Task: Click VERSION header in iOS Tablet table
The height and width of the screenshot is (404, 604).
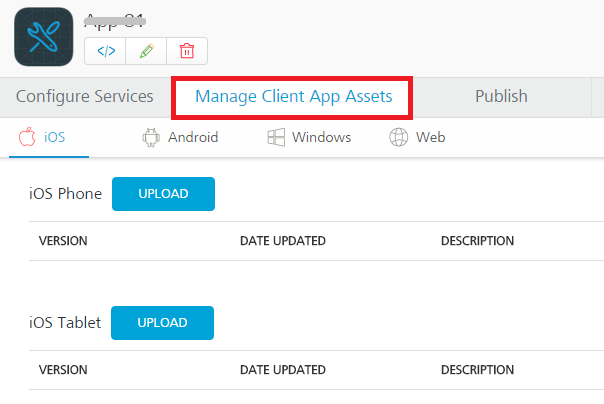Action: click(63, 370)
